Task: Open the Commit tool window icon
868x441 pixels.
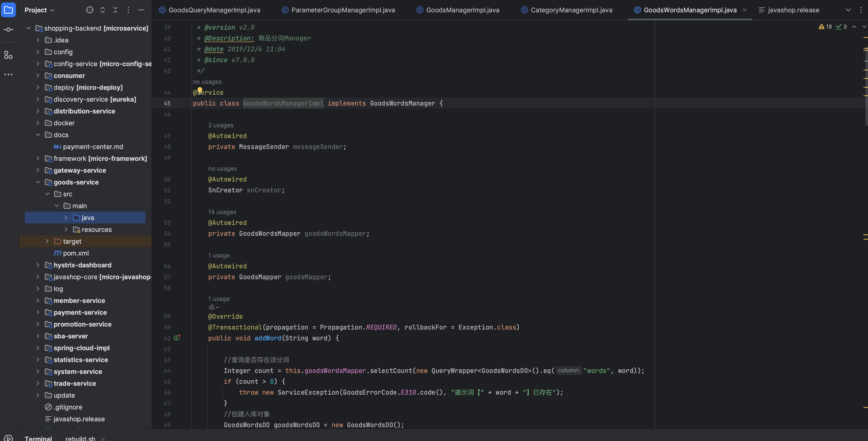Action: pyautogui.click(x=8, y=30)
